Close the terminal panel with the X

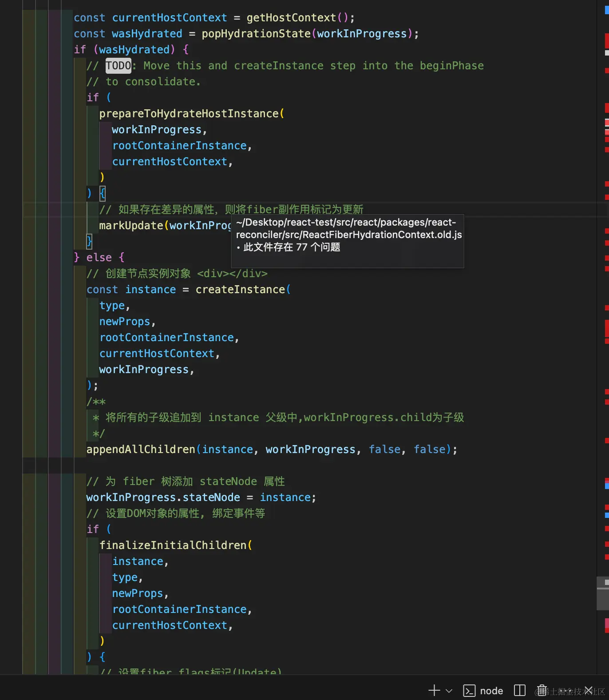click(589, 690)
